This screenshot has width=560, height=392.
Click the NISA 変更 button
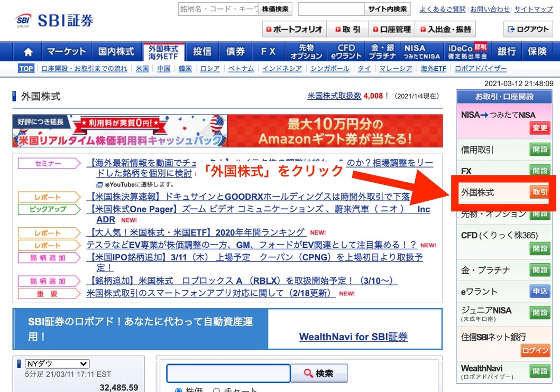pyautogui.click(x=540, y=128)
